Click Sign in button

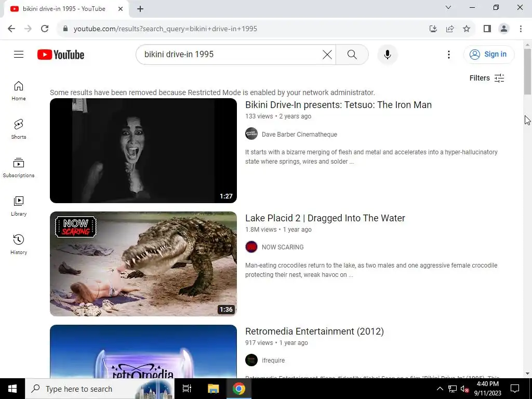[489, 54]
